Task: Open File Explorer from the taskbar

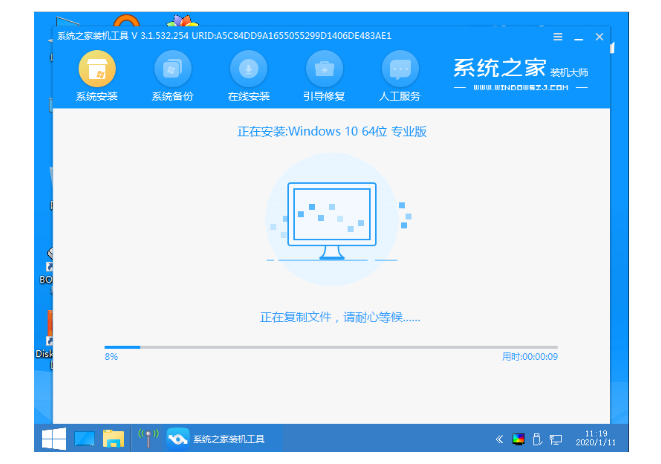Action: [114, 438]
